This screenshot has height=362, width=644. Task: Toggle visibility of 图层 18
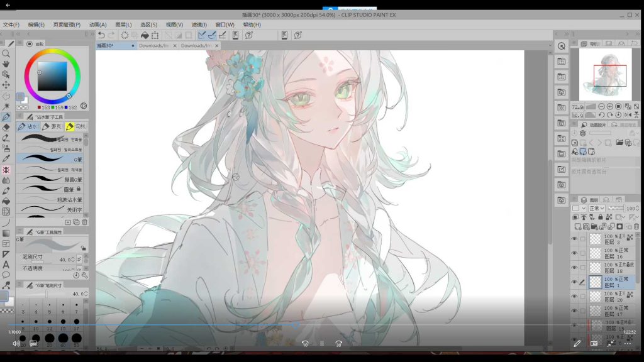point(574,267)
